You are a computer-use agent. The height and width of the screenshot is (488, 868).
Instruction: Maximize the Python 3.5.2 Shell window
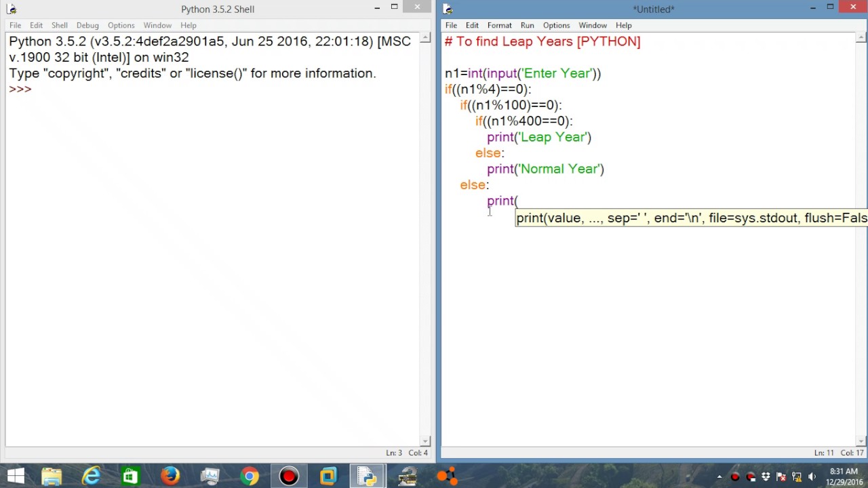(x=394, y=8)
